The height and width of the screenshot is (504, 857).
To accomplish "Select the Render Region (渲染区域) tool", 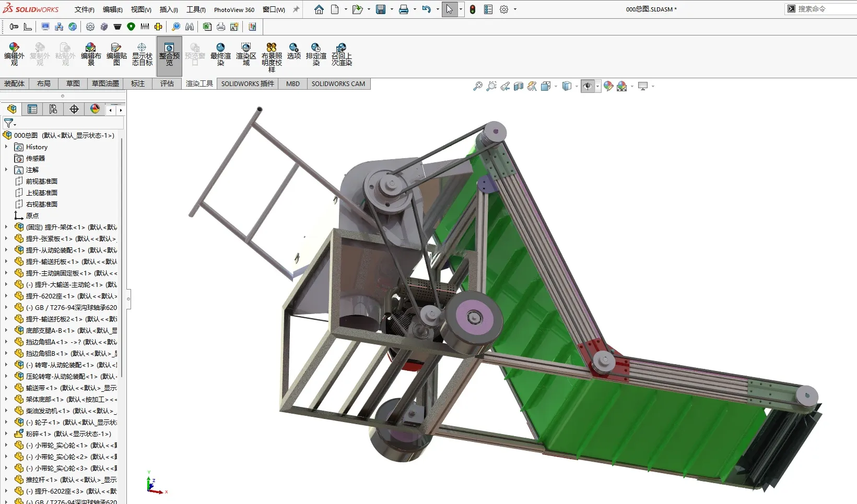I will click(246, 54).
